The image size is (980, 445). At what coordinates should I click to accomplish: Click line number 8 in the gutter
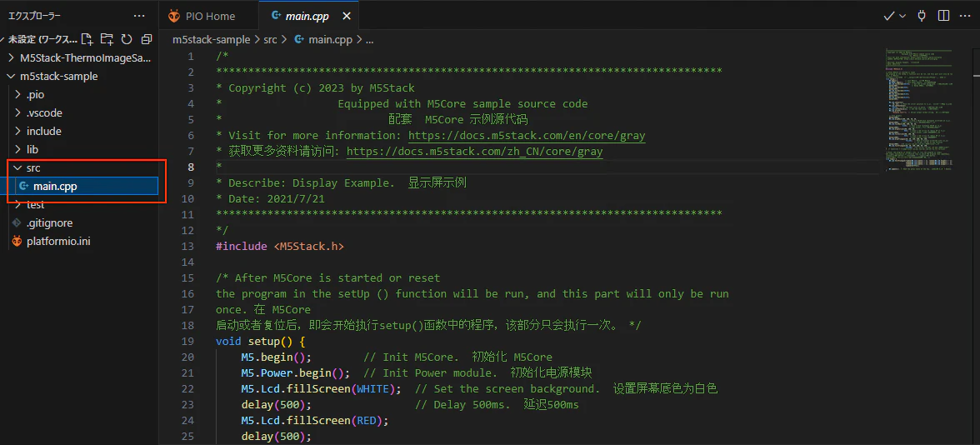click(x=192, y=167)
